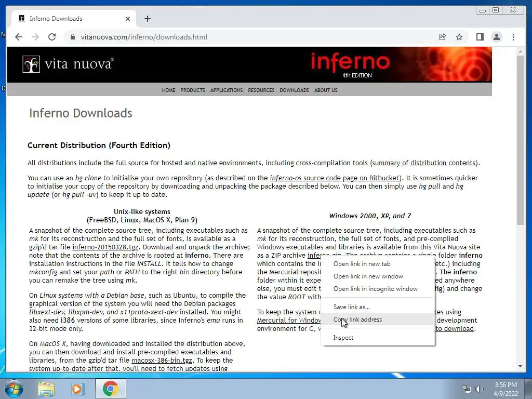Reload the Inferno Downloads page
Viewport: 532px width, 399px height.
pyautogui.click(x=52, y=37)
